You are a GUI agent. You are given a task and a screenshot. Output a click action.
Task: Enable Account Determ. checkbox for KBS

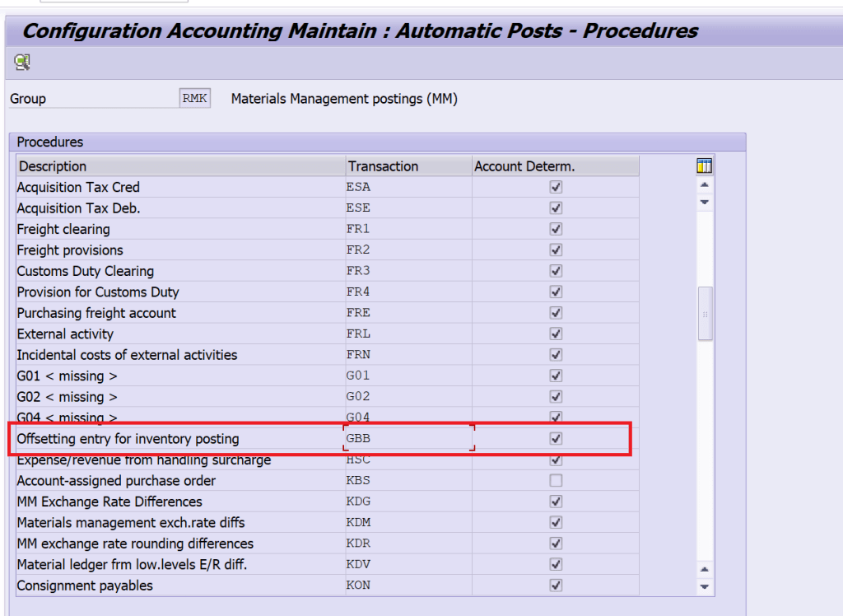556,480
